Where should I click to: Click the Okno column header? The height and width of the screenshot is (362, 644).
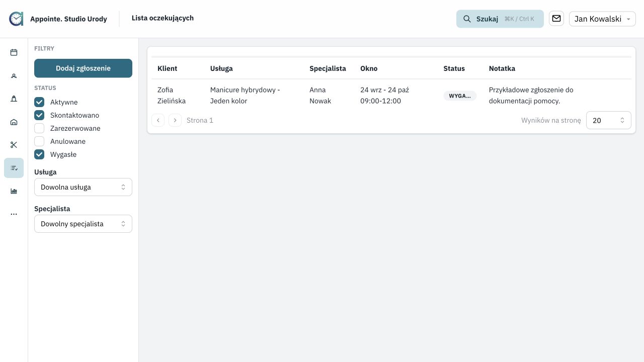coord(369,68)
